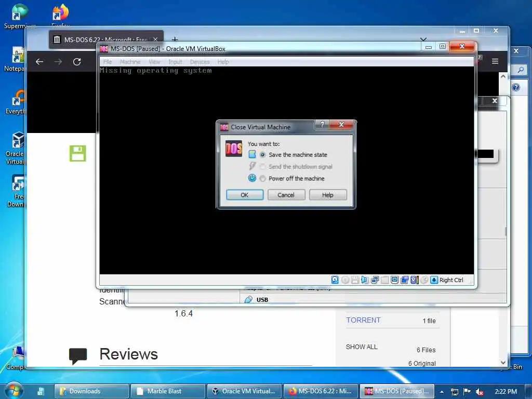Switch to Oracle VM VirtualBox taskbar button
This screenshot has height=399, width=532.
tap(244, 391)
